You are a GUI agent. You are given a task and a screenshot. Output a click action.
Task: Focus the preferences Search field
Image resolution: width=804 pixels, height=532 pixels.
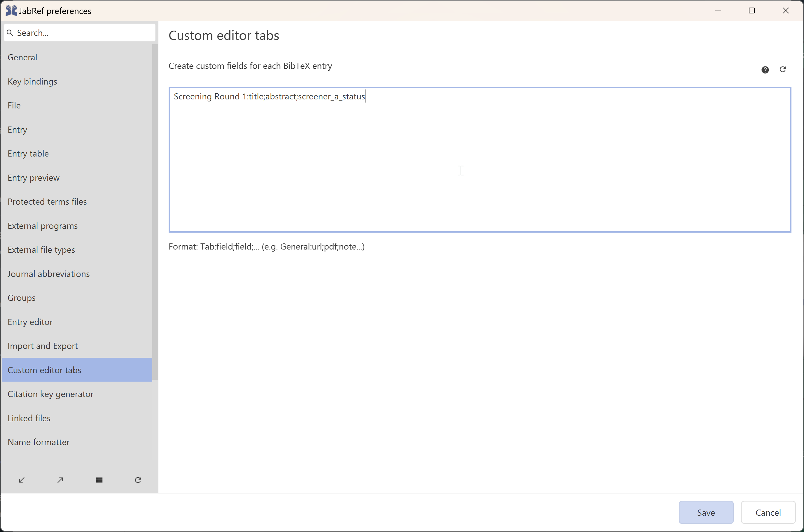point(80,33)
